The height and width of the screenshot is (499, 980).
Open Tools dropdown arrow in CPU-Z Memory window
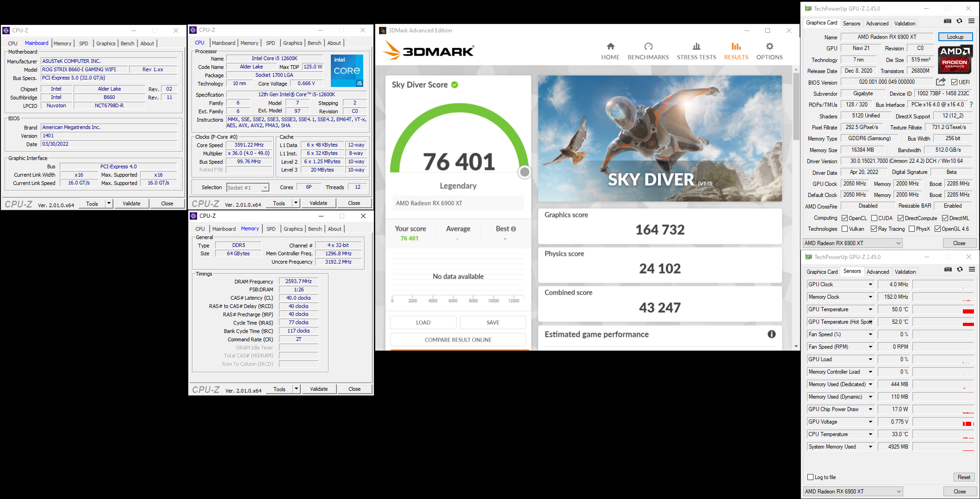(296, 389)
